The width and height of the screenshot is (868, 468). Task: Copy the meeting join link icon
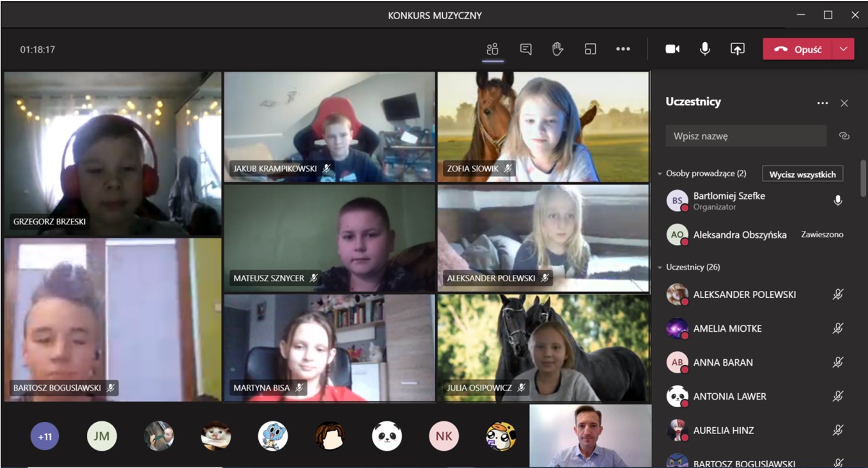pyautogui.click(x=844, y=136)
